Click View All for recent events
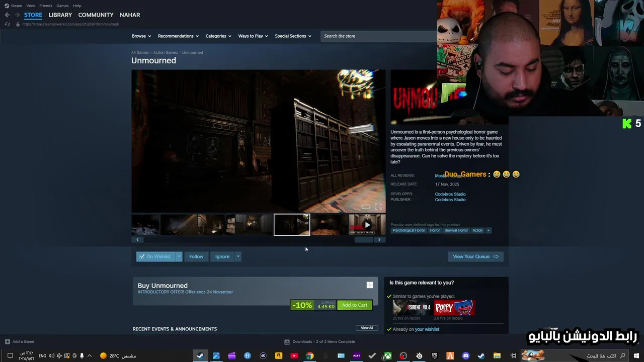The height and width of the screenshot is (362, 644). point(367,328)
